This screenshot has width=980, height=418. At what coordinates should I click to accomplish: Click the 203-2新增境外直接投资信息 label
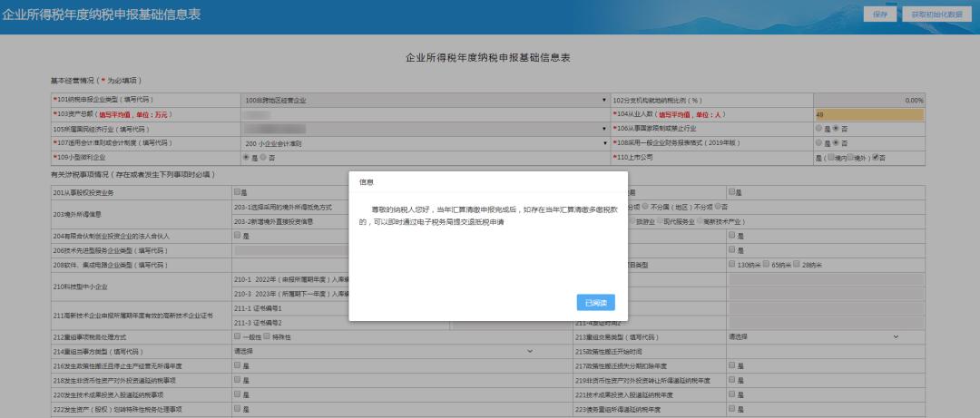coord(274,221)
